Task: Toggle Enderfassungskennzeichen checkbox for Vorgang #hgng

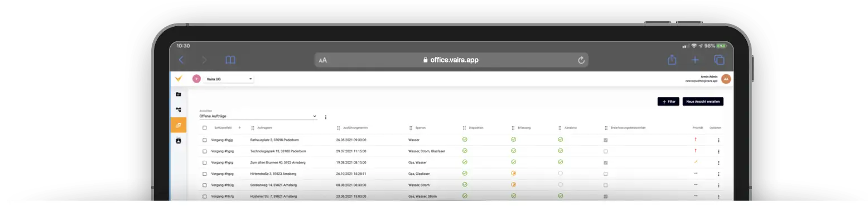Action: coord(606,151)
